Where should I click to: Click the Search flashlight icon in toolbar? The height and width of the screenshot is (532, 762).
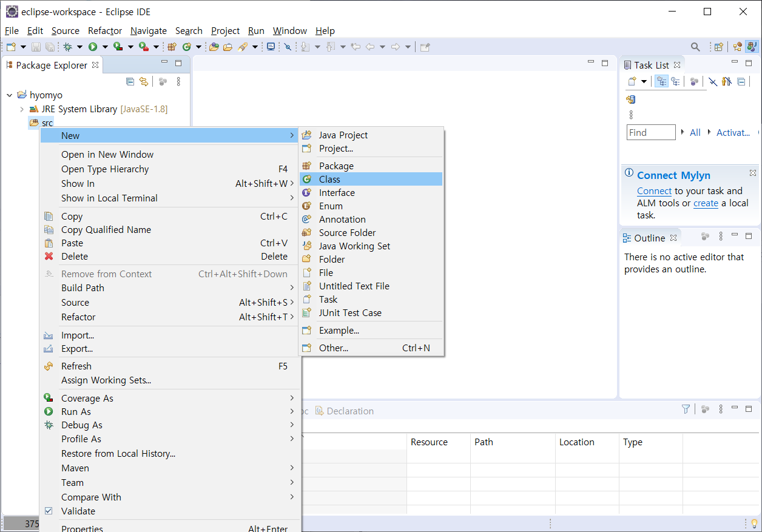[243, 47]
